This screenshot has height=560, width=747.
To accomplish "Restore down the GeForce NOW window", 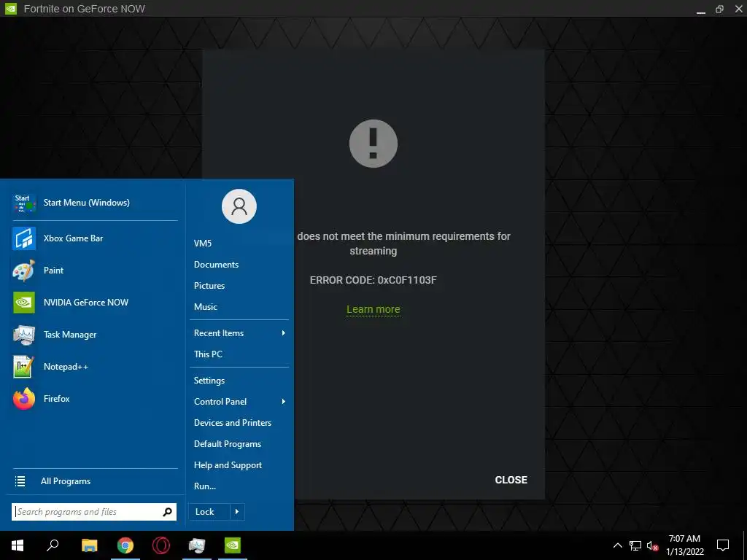I will (719, 9).
